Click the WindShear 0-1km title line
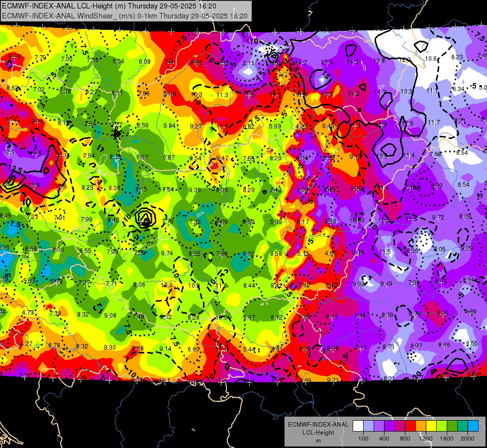This screenshot has height=448, width=487. 124,16
